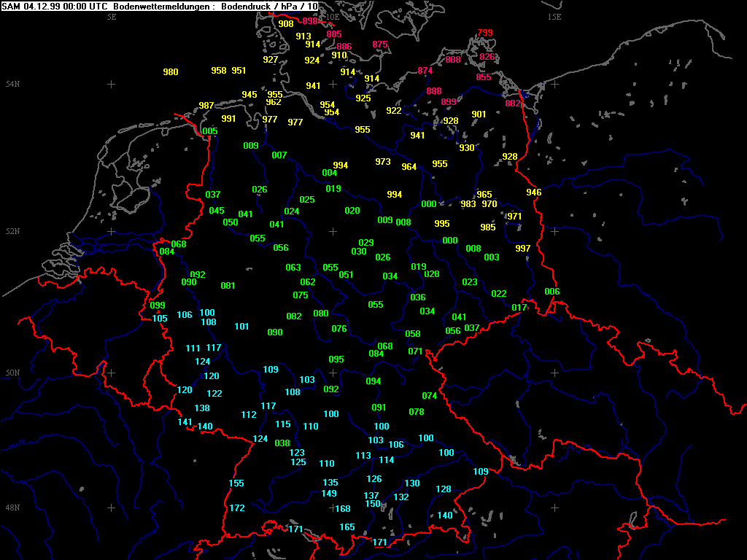The image size is (747, 560).
Task: Click the red 882 station reading
Action: tap(513, 104)
